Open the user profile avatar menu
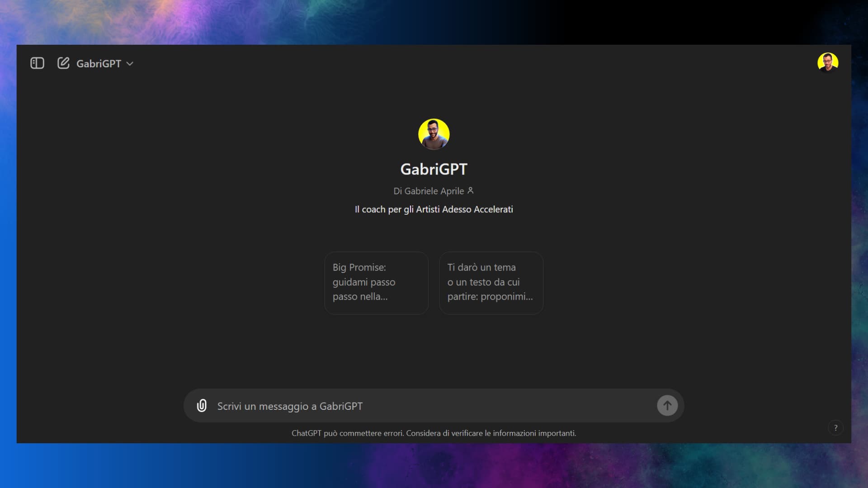The width and height of the screenshot is (868, 488). [x=827, y=62]
